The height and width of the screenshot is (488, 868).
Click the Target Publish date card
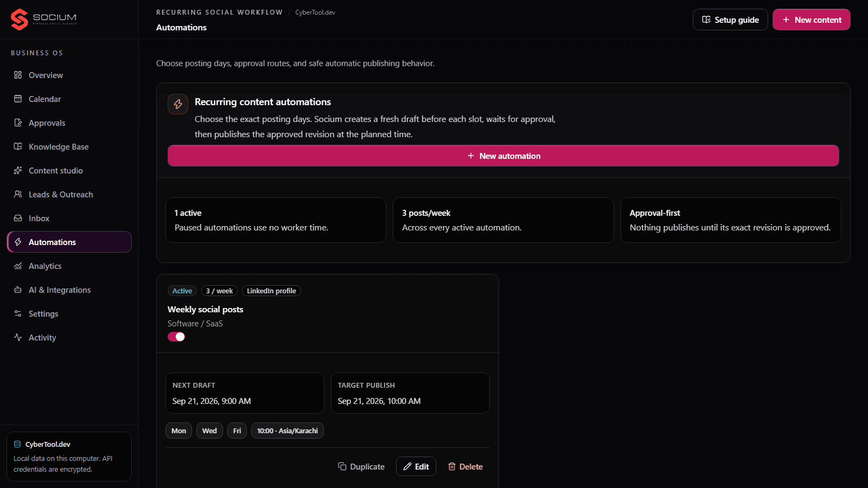click(x=410, y=393)
